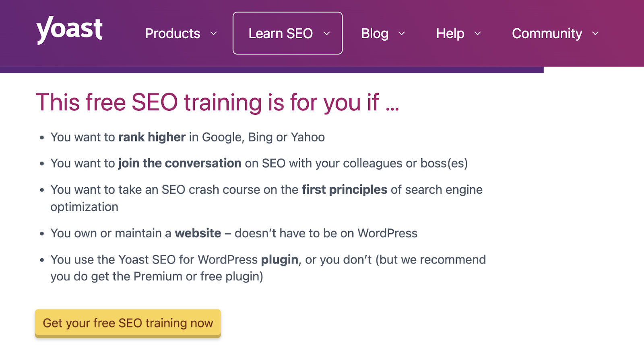Select the Learn SEO navigation item
The height and width of the screenshot is (361, 644).
click(281, 34)
